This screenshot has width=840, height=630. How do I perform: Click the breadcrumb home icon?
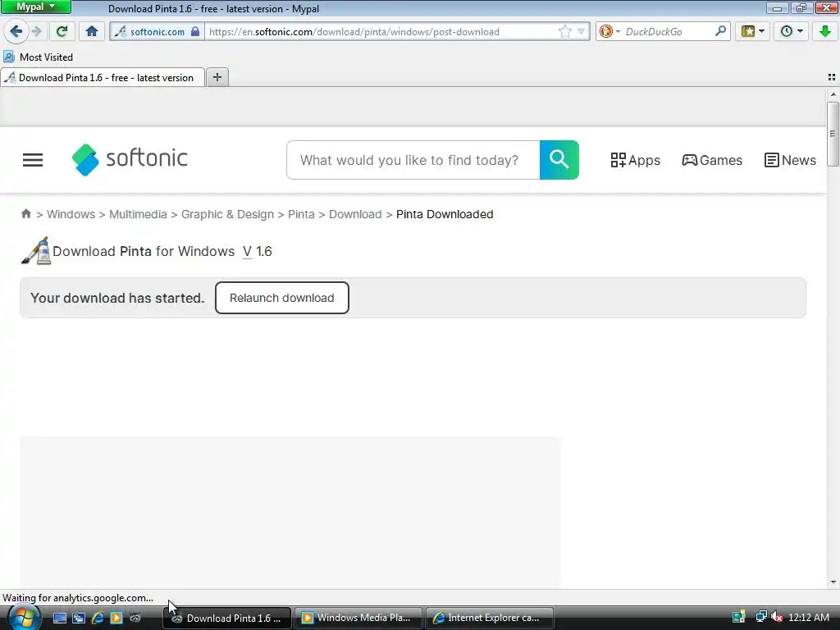click(x=25, y=214)
